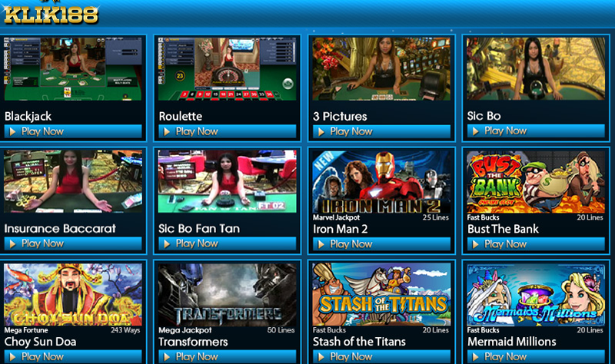Click play arrow icon under Sic Bo

(x=475, y=131)
